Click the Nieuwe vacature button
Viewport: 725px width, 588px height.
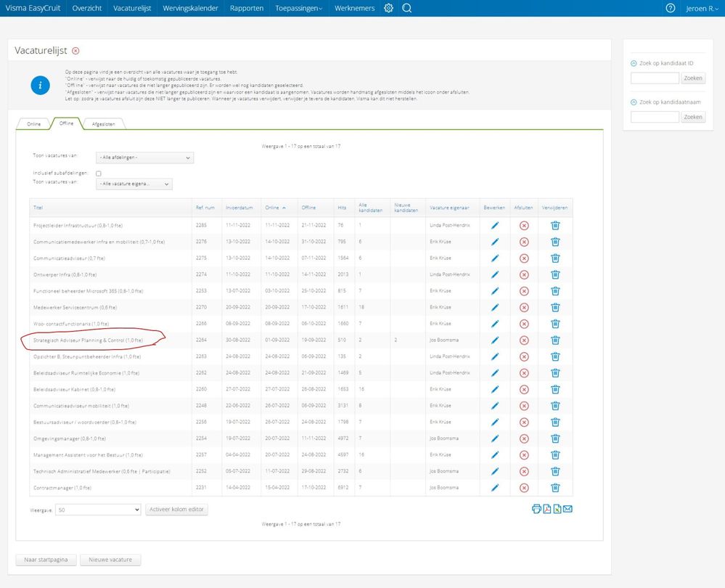coord(110,560)
